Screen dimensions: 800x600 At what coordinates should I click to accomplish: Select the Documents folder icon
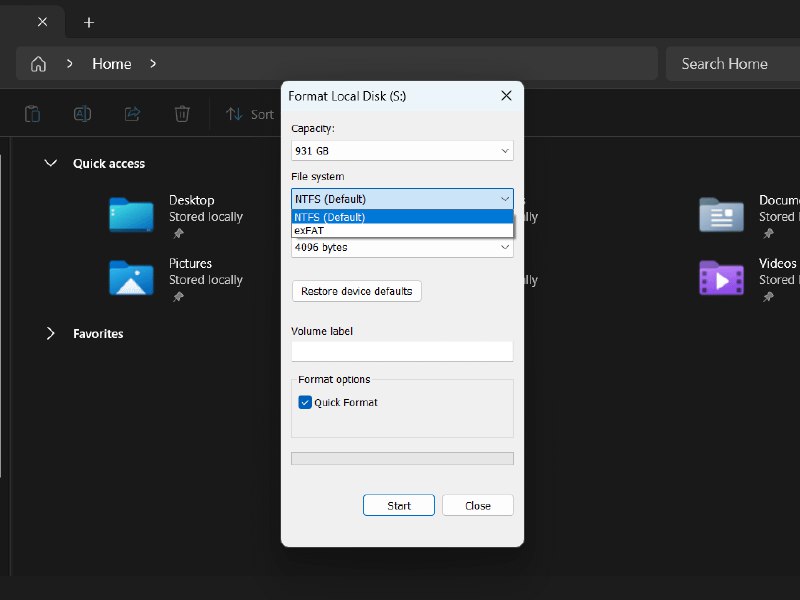(721, 214)
